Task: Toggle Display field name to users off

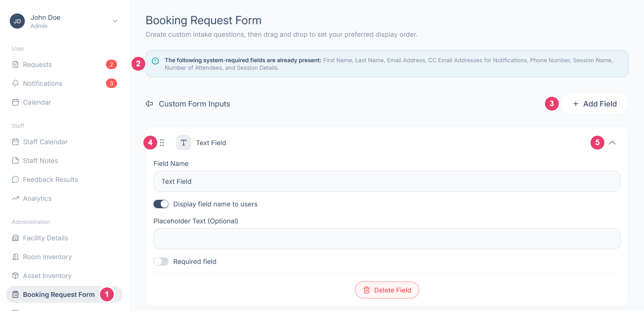Action: 161,204
